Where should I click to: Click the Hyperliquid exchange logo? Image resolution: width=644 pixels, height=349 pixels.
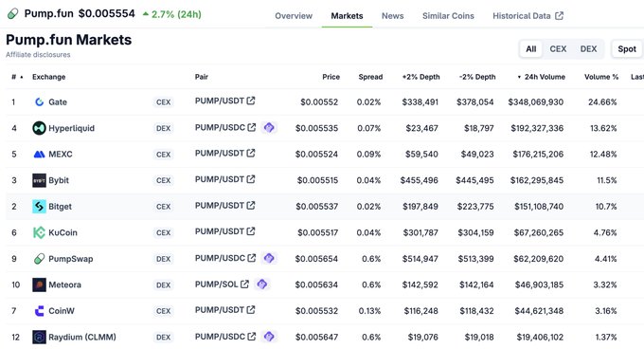(39, 128)
